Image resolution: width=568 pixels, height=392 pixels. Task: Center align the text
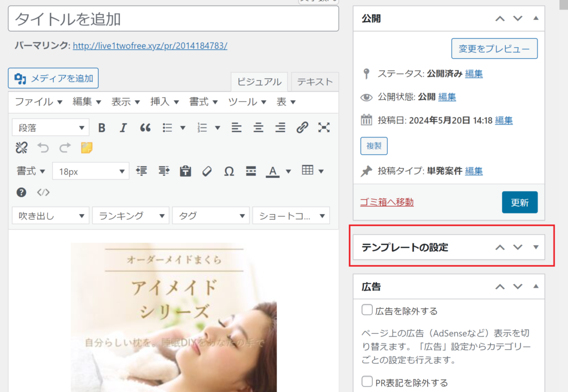tap(258, 128)
